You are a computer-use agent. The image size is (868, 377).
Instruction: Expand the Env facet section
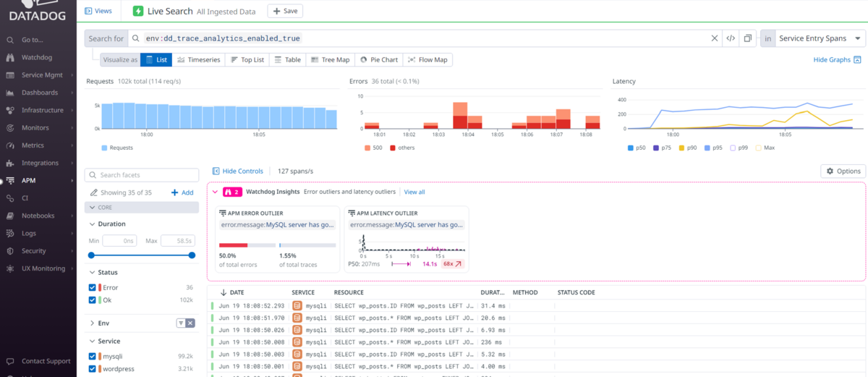(93, 323)
